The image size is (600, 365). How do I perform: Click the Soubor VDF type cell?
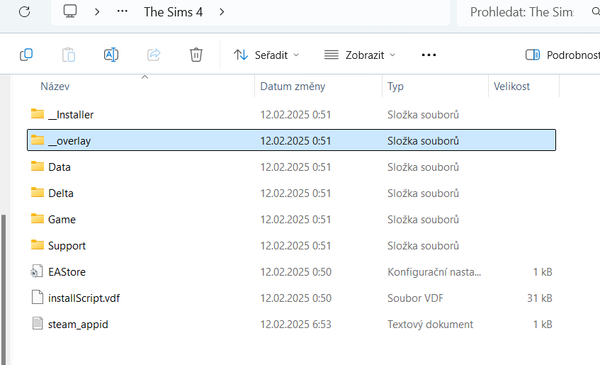tap(415, 298)
